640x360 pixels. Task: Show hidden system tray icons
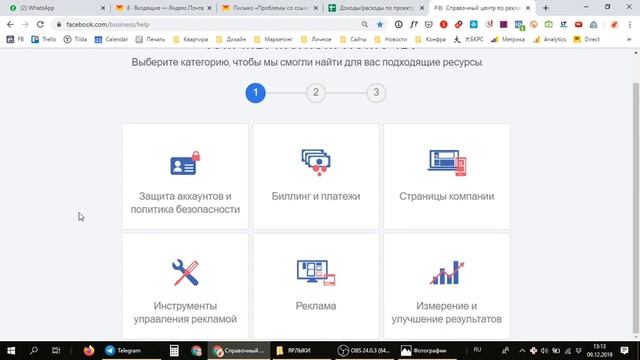click(x=522, y=351)
